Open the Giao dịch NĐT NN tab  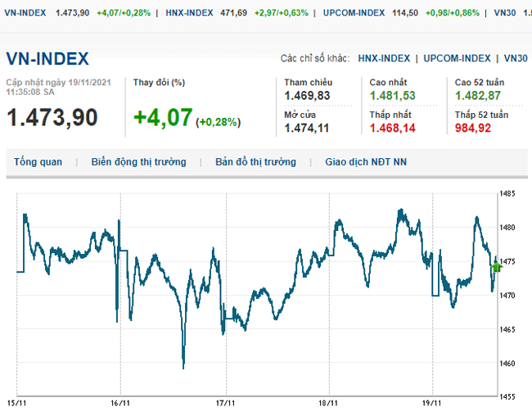(x=365, y=162)
